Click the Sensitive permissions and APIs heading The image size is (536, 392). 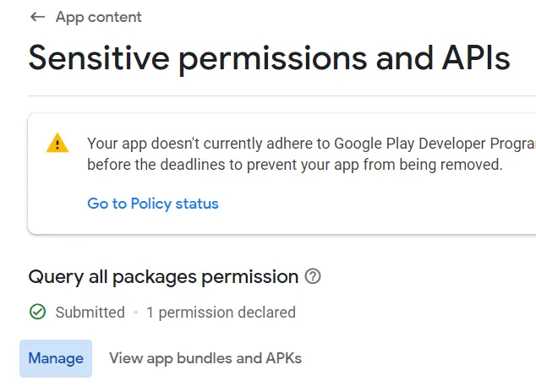pyautogui.click(x=269, y=57)
